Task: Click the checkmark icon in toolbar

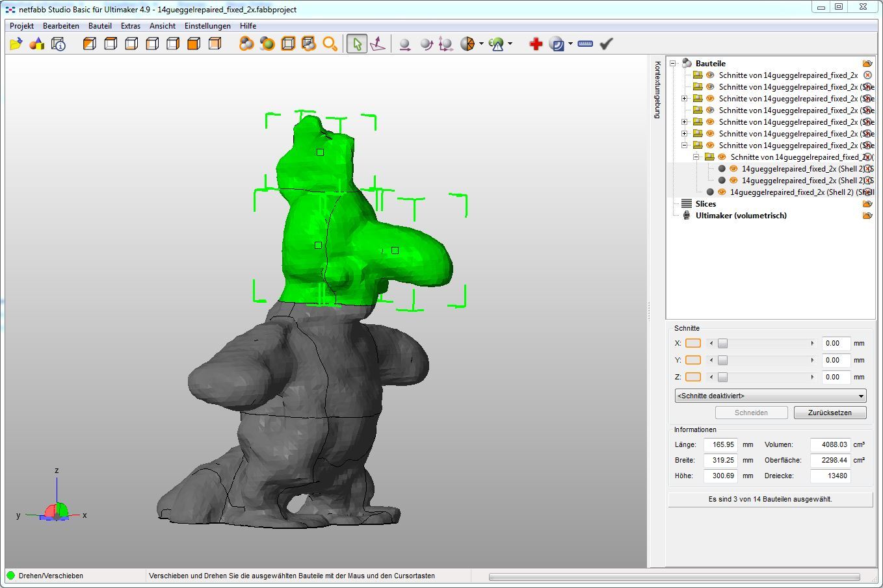Action: pyautogui.click(x=607, y=44)
